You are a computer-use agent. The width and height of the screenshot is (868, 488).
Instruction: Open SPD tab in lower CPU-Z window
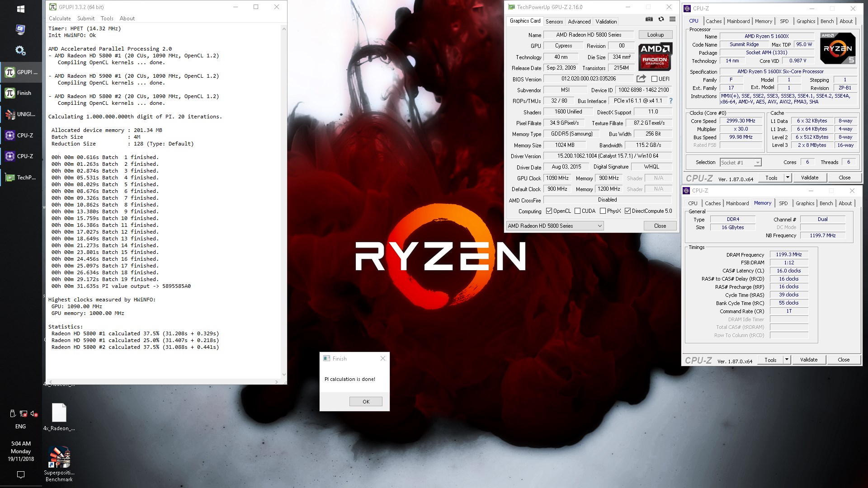pyautogui.click(x=783, y=203)
